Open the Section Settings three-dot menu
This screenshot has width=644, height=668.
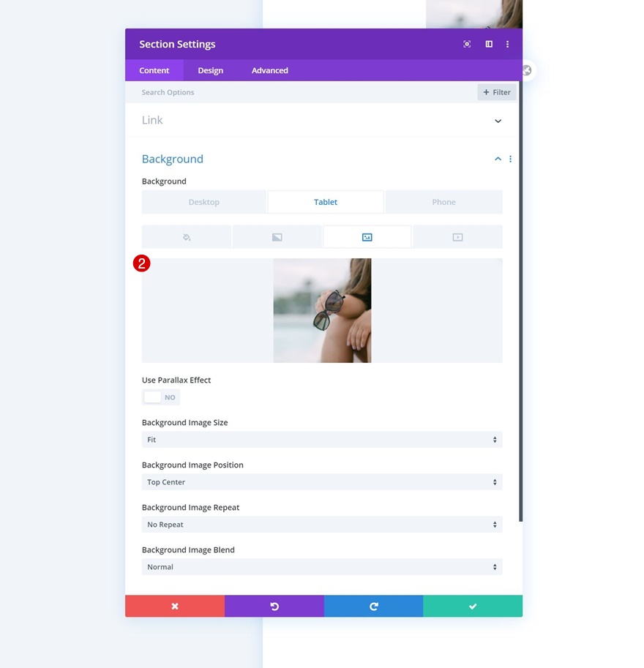coord(507,44)
